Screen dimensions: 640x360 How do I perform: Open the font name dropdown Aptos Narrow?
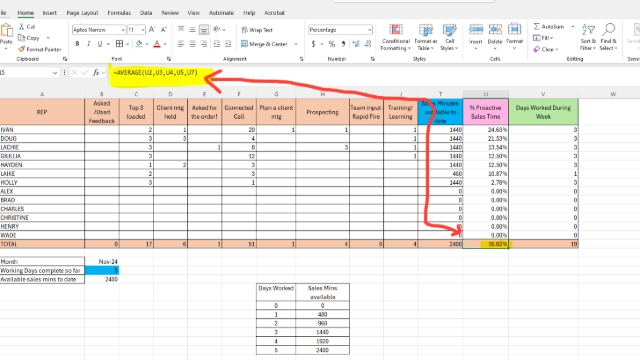(123, 30)
